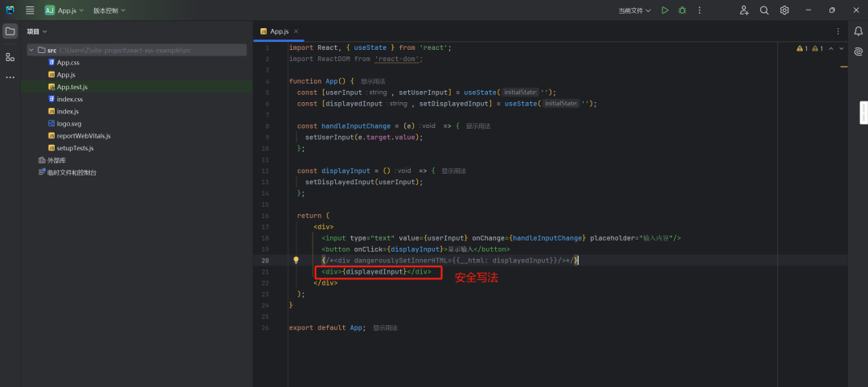The height and width of the screenshot is (387, 868).
Task: Restore down the IDE window
Action: [832, 10]
